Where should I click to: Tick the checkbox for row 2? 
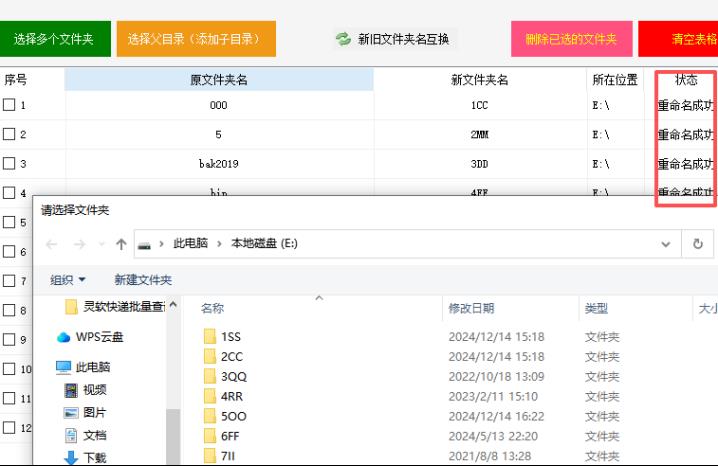9,134
